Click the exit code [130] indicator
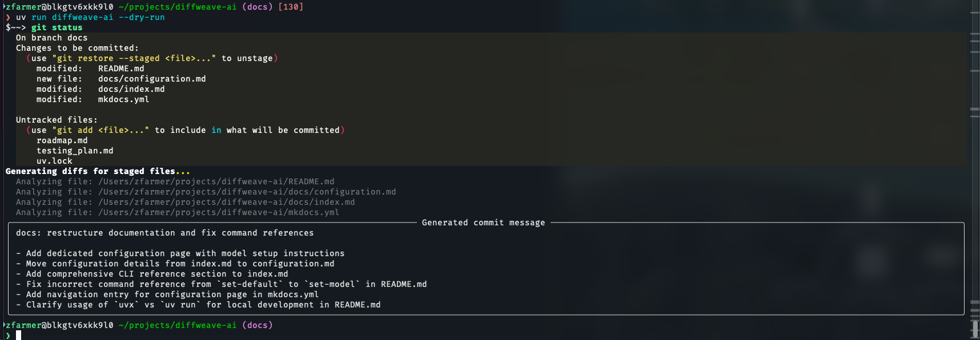This screenshot has height=340, width=980. [290, 7]
